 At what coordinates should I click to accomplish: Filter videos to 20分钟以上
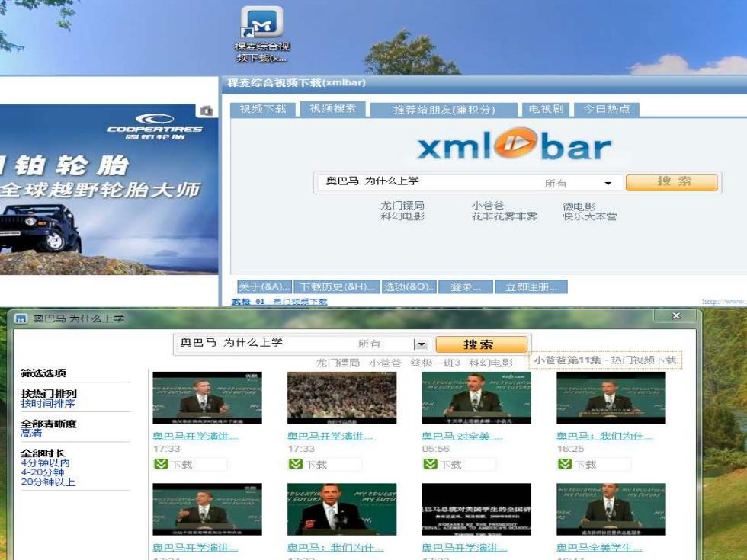pyautogui.click(x=47, y=482)
